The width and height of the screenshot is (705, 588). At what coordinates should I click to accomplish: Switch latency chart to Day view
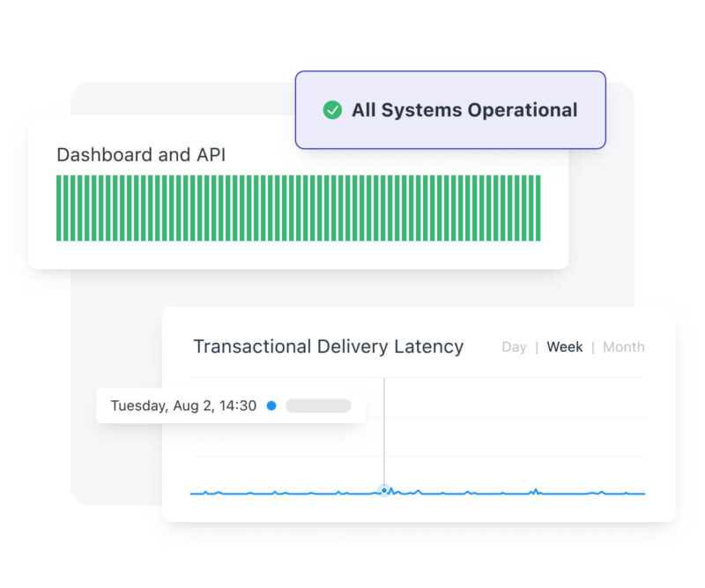point(514,347)
